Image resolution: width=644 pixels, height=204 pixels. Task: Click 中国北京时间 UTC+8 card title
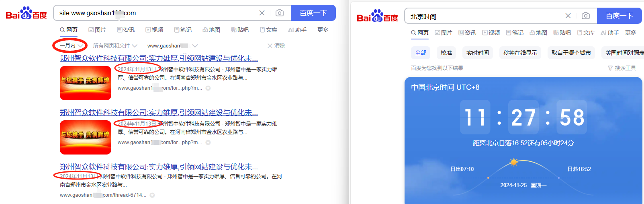click(x=445, y=87)
